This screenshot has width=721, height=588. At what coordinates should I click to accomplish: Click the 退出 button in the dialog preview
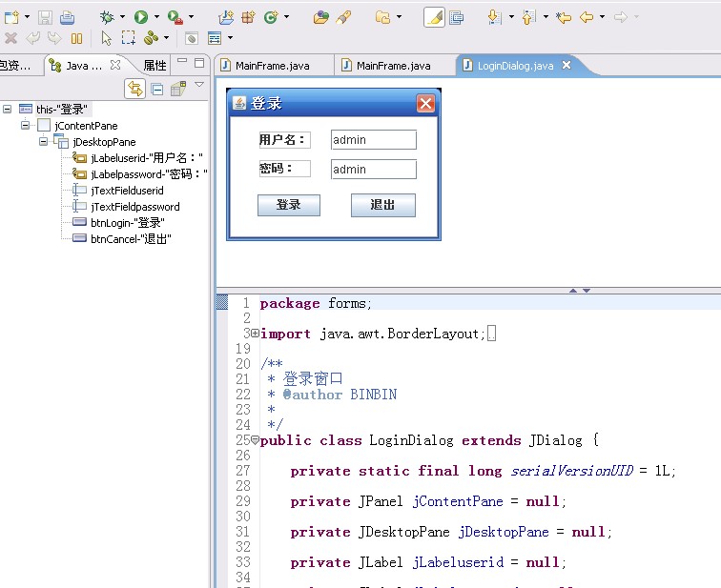(382, 205)
